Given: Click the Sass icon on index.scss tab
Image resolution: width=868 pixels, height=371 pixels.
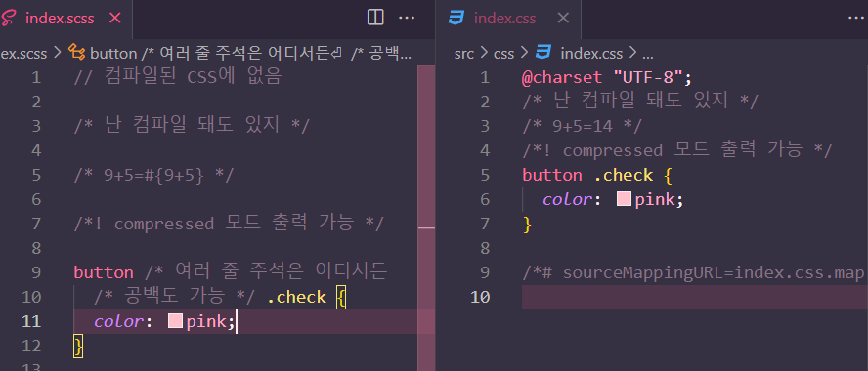Looking at the screenshot, I should [x=8, y=19].
